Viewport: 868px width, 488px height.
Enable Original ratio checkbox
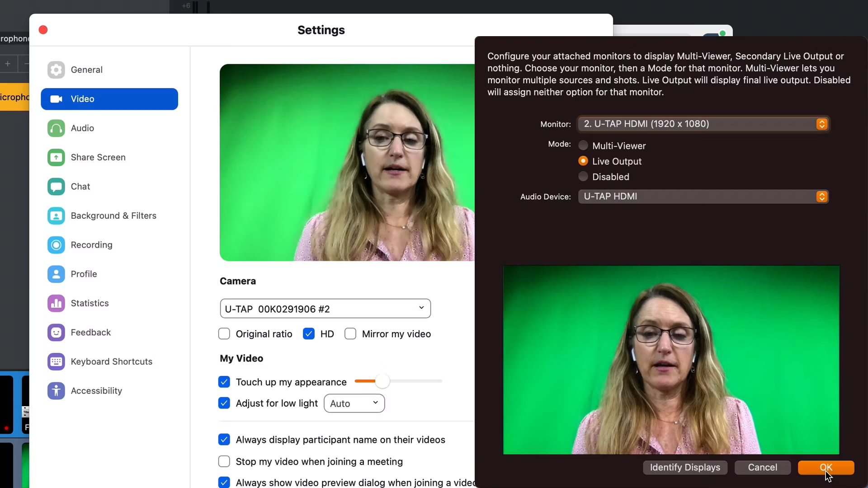[x=224, y=334]
